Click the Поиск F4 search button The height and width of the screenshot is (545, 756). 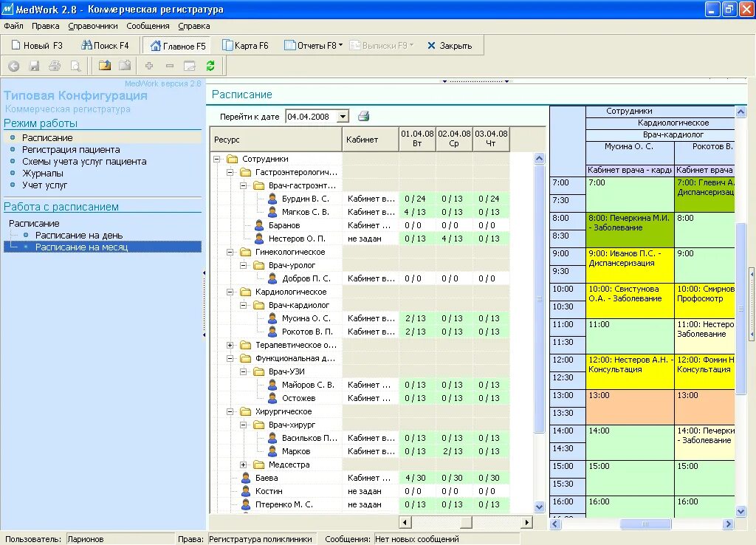click(105, 45)
